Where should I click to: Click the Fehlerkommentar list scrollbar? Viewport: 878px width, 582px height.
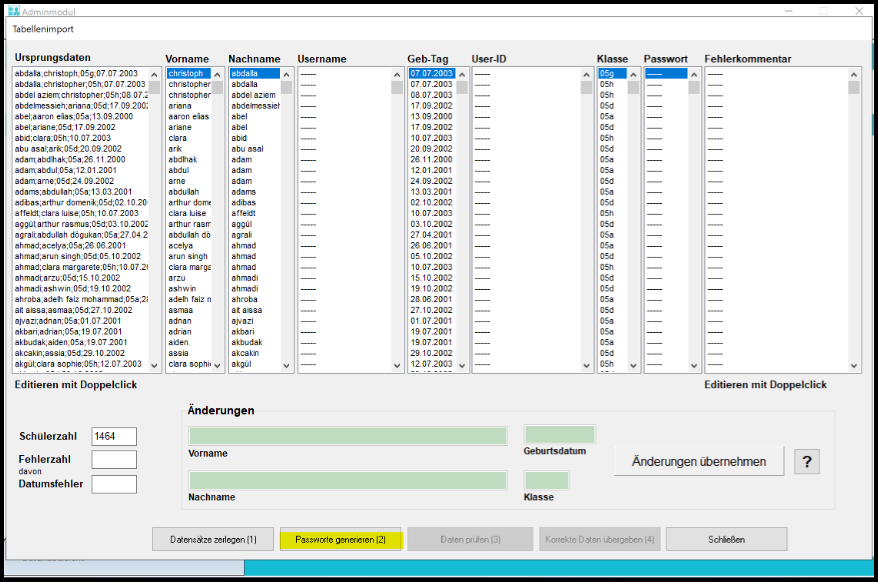pyautogui.click(x=854, y=220)
